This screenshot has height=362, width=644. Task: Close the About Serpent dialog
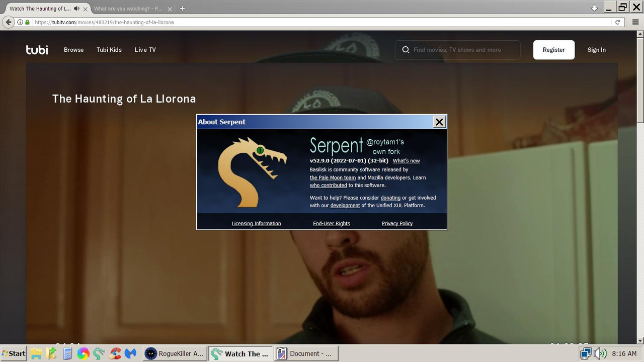(x=439, y=122)
